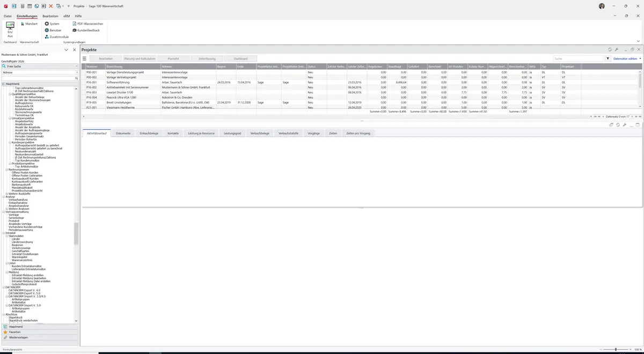This screenshot has width=644, height=354.
Task: Collapse the Freie Suche section
Action: point(76,67)
